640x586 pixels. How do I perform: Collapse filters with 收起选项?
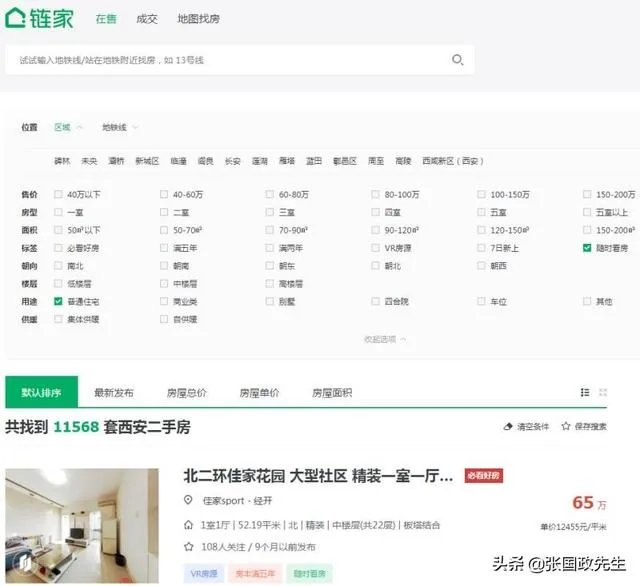[385, 339]
